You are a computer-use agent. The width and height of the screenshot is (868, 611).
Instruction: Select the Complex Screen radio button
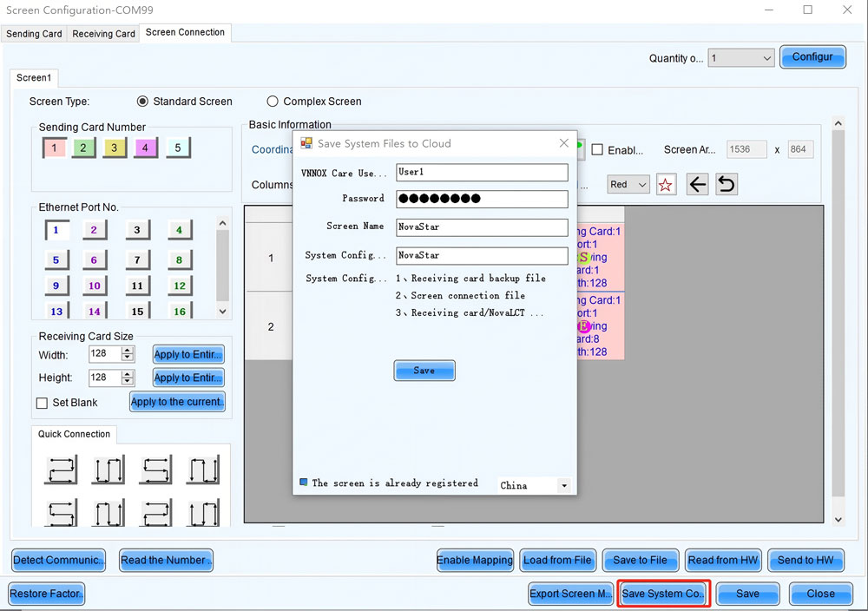pyautogui.click(x=272, y=101)
